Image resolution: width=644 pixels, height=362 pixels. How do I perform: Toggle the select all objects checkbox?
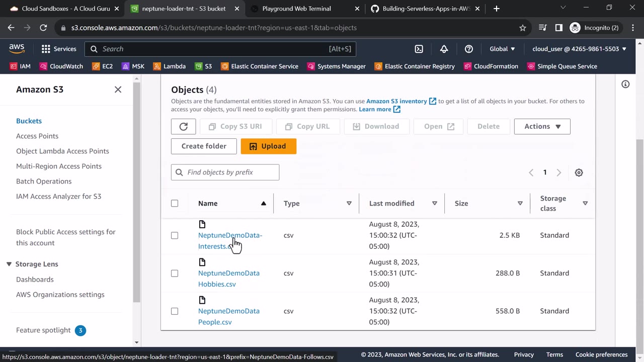point(175,203)
